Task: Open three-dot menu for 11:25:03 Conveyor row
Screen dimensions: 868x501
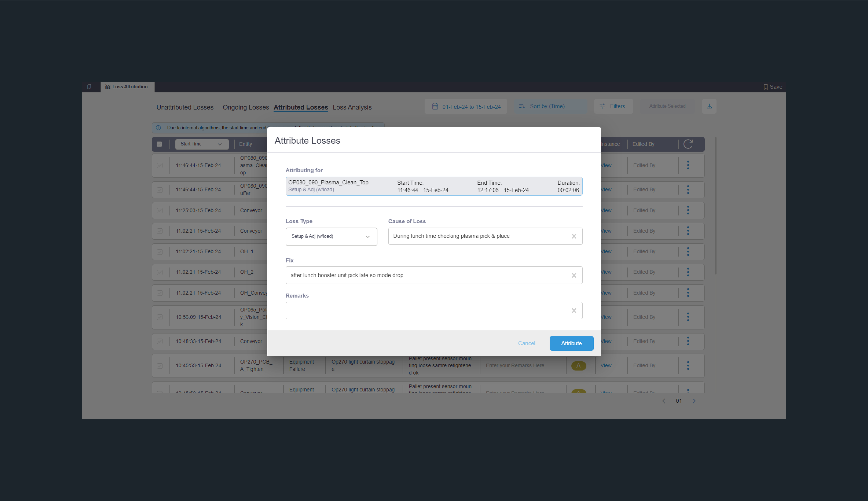Action: coord(688,210)
